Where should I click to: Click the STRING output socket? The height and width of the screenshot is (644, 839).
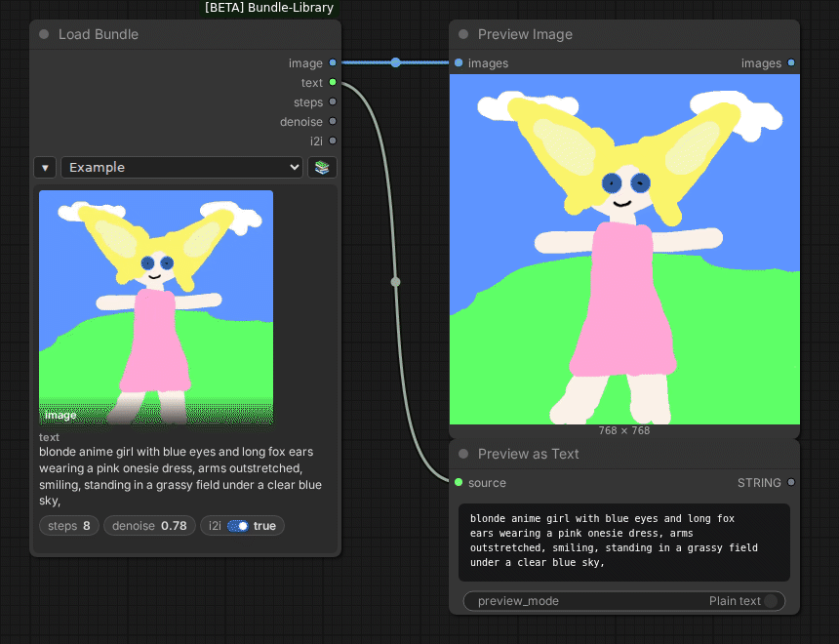coord(791,482)
